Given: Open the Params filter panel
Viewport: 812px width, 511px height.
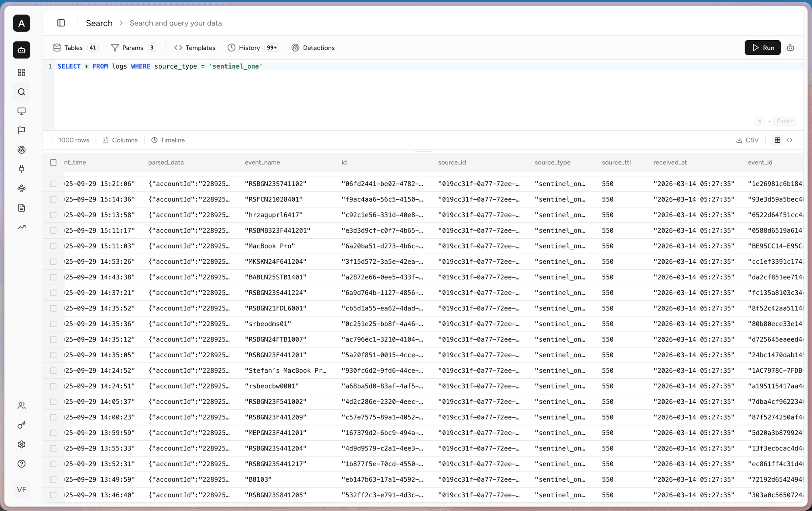Looking at the screenshot, I should point(133,48).
